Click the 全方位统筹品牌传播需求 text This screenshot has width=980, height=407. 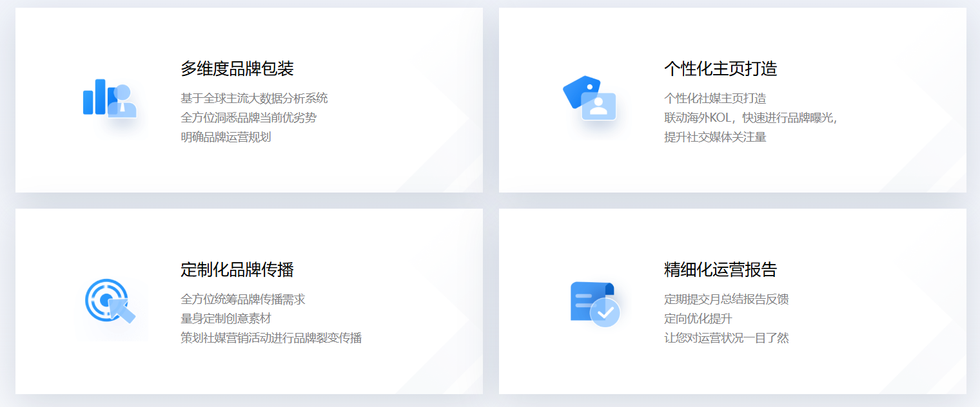242,299
